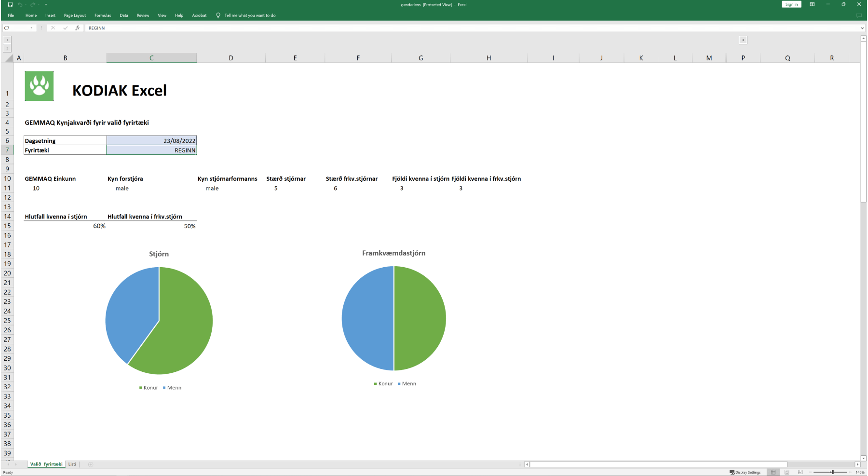Viewport: 868px width, 476px height.
Task: Click the Undo arrow icon
Action: (20, 4)
